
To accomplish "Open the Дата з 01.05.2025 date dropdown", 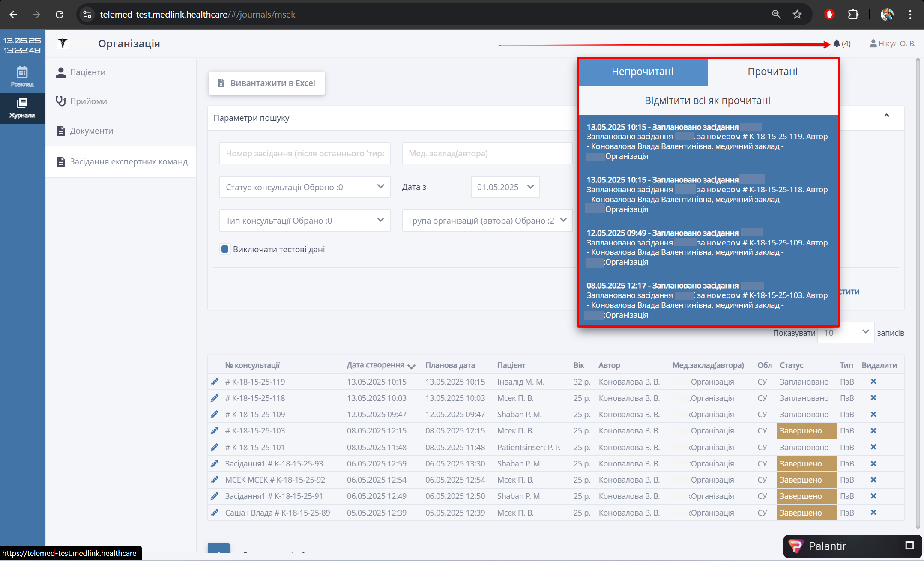I will [505, 187].
